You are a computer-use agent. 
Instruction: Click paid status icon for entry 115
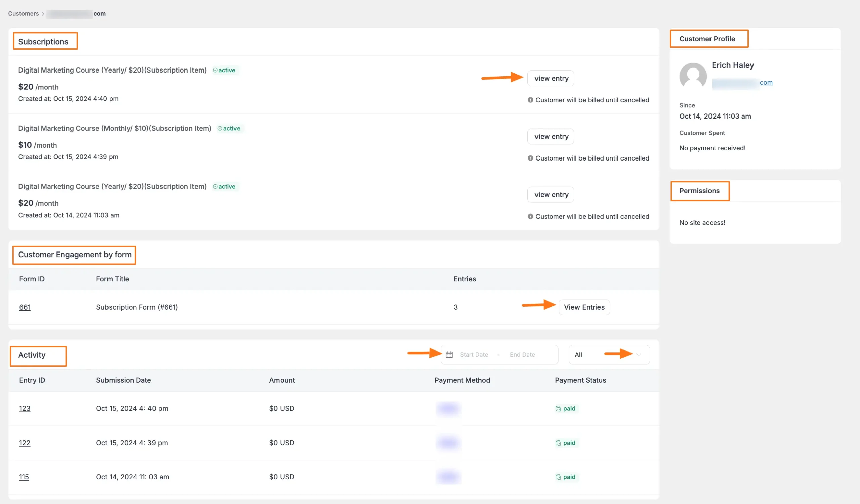click(558, 477)
